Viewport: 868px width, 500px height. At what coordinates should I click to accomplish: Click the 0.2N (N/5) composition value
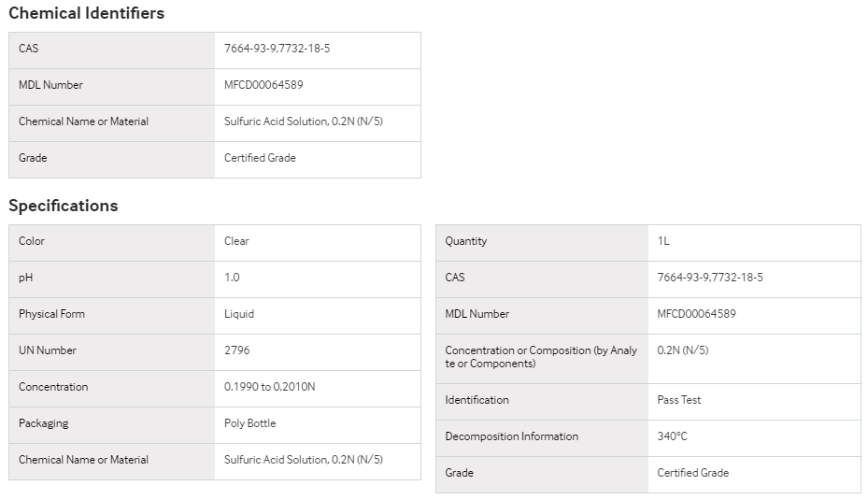click(x=683, y=350)
